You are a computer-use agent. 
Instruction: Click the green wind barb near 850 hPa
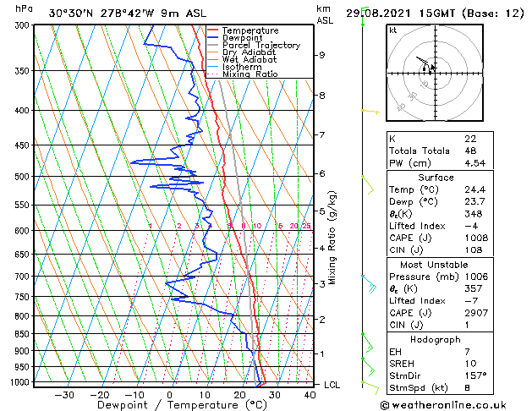[368, 343]
